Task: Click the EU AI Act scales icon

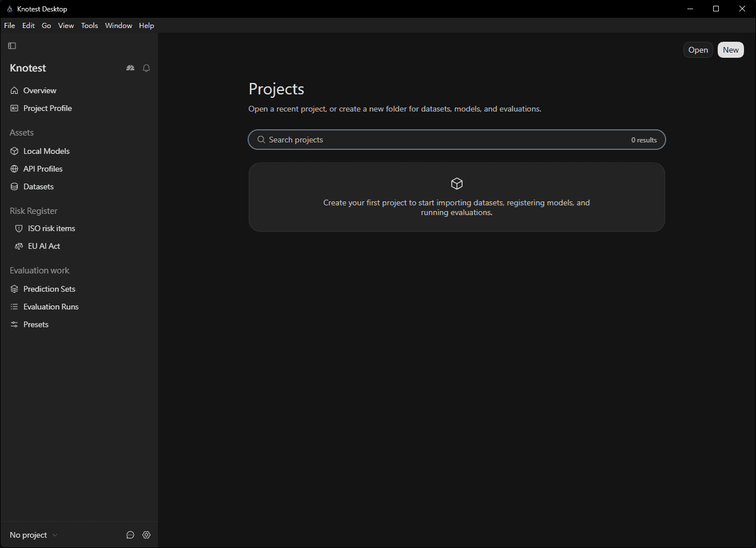Action: tap(19, 246)
